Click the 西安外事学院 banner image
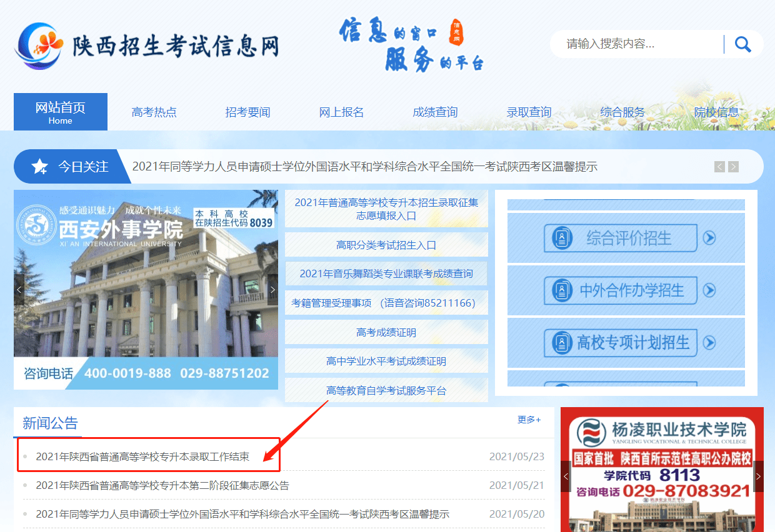The height and width of the screenshot is (532, 775). pyautogui.click(x=146, y=290)
